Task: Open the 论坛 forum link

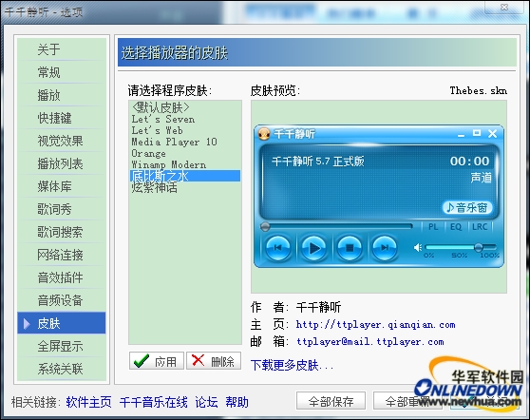Action: click(206, 402)
